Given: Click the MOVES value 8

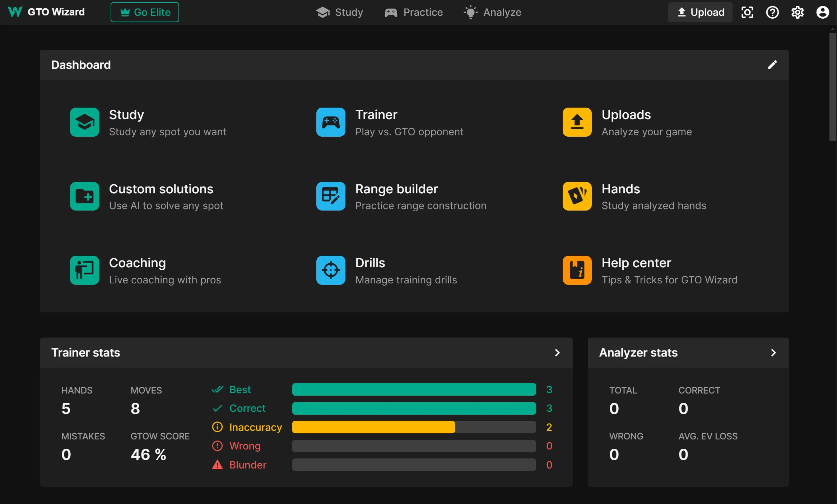Looking at the screenshot, I should (x=135, y=409).
